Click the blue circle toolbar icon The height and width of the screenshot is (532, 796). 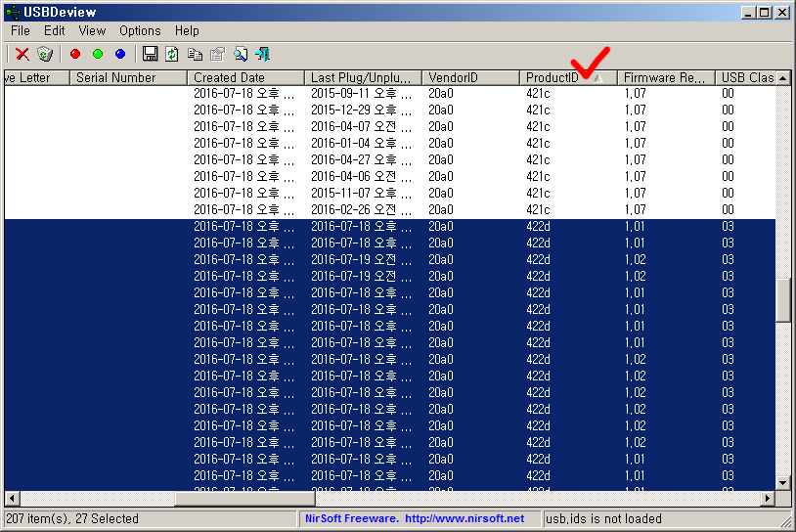120,54
